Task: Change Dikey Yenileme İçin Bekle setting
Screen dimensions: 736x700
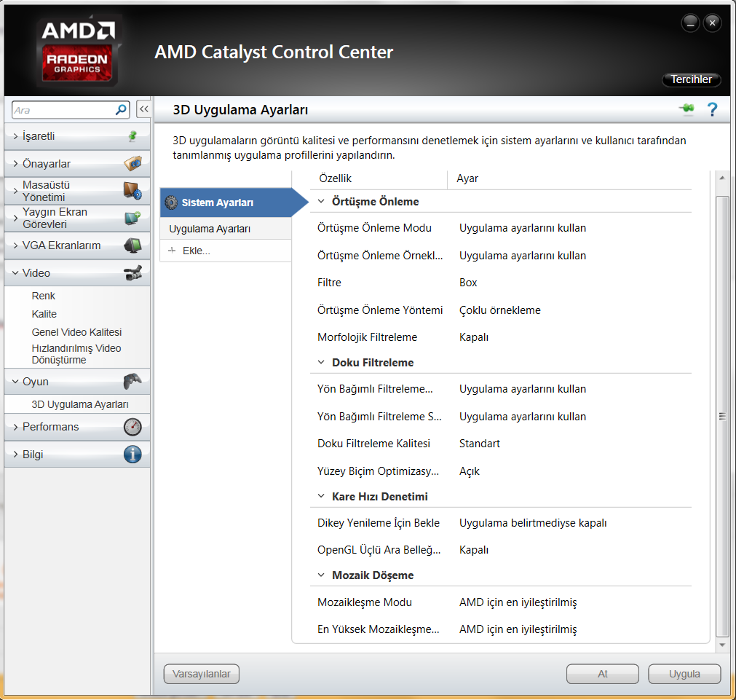Action: (x=533, y=523)
